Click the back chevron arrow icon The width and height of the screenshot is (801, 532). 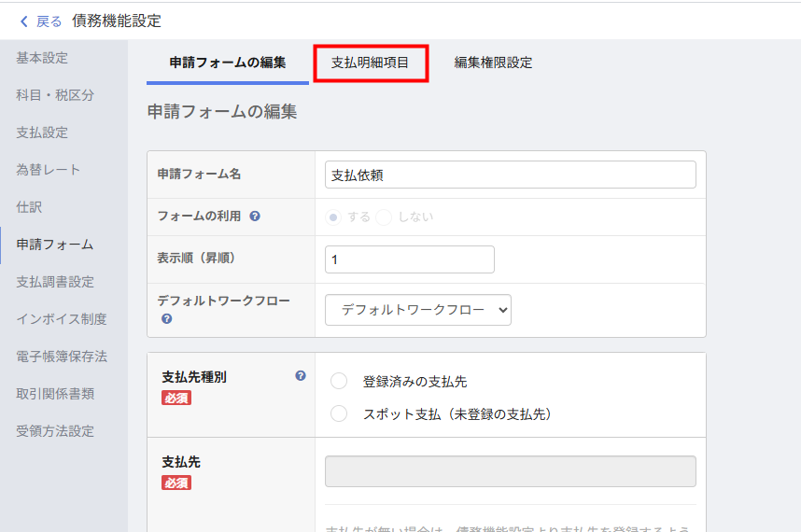pos(24,21)
